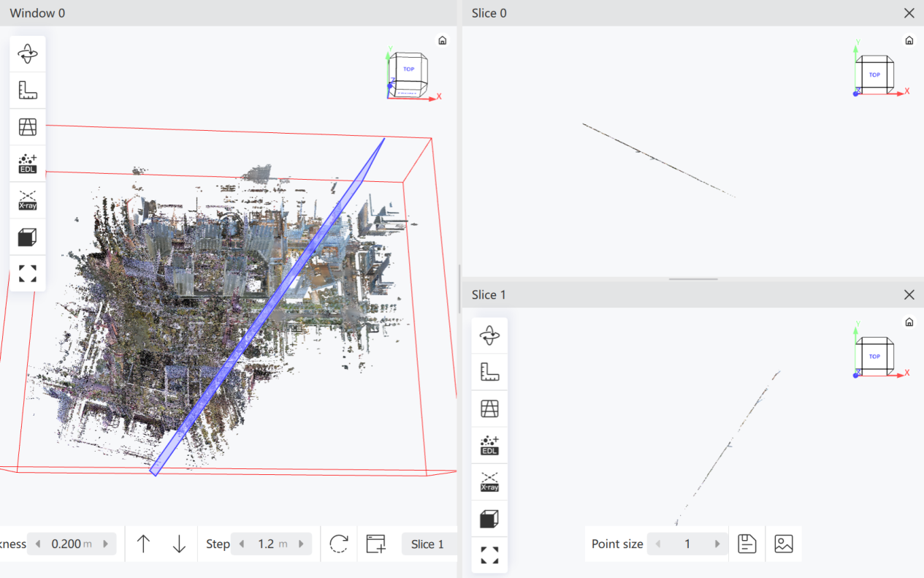
Task: Decrease thickness with the left arrow
Action: [x=38, y=544]
